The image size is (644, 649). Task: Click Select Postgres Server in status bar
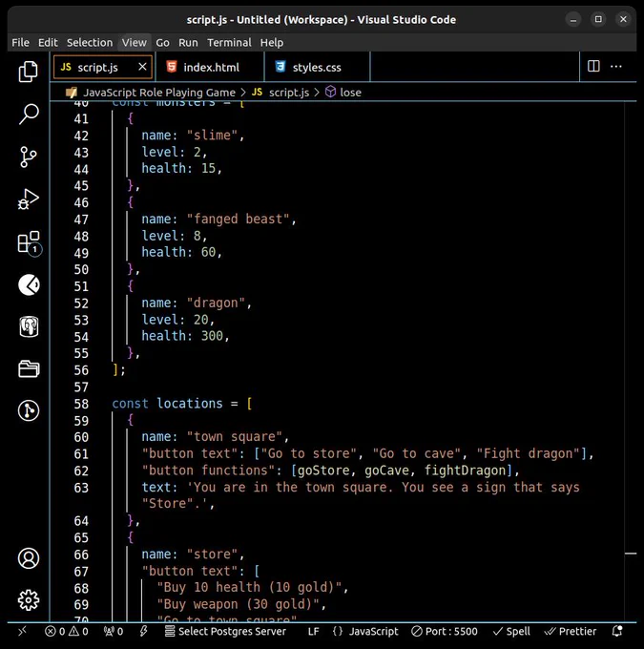(x=225, y=631)
